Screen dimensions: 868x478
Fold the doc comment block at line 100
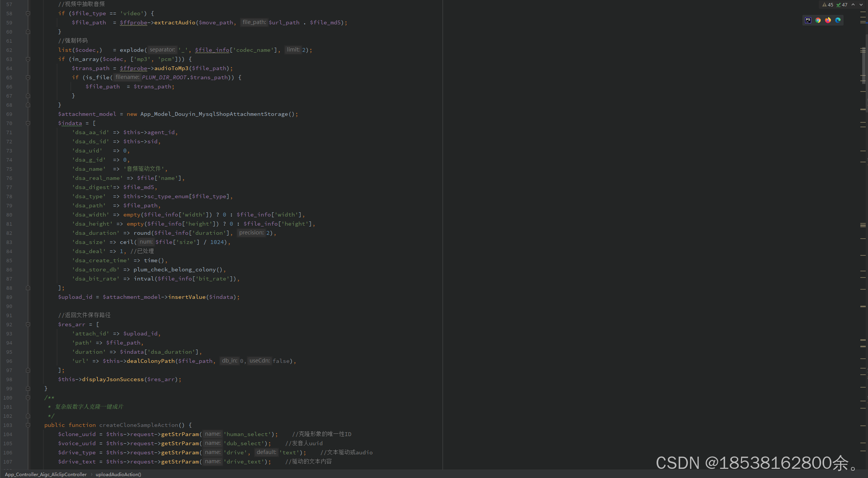click(28, 398)
